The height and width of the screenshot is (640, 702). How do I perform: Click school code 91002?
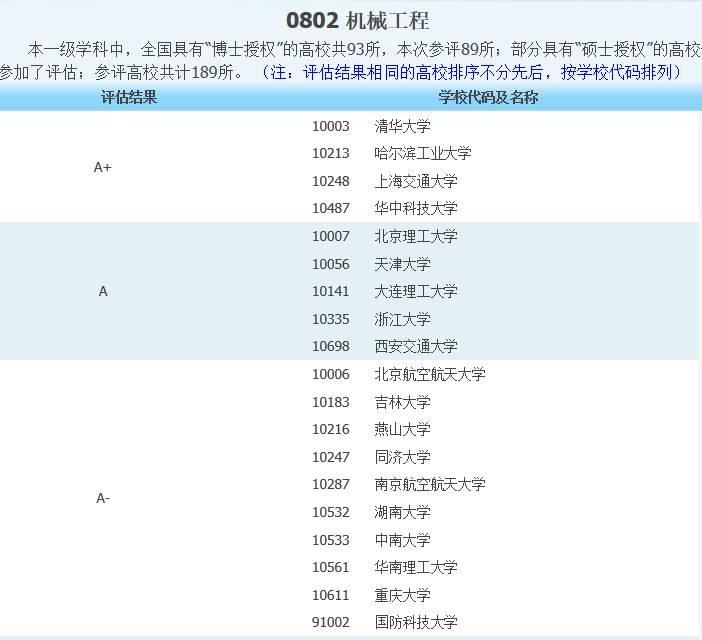click(x=330, y=622)
